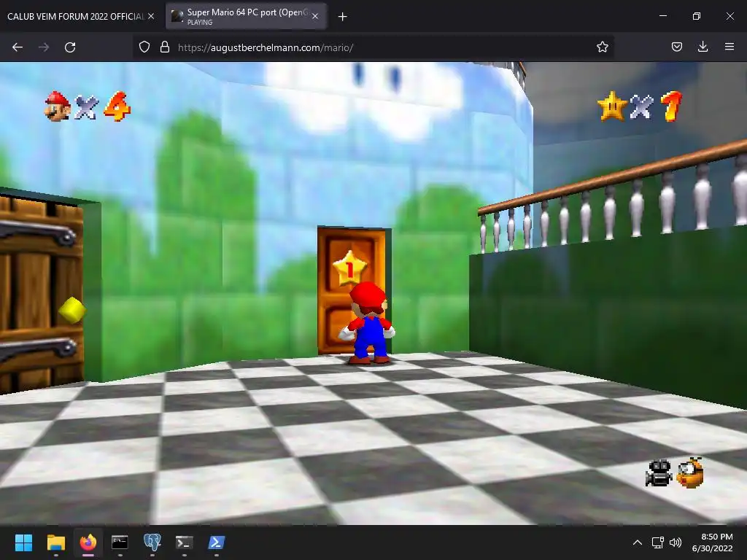This screenshot has width=747, height=560.
Task: Close the CALUB VEIM FORUM tab
Action: coord(151,16)
